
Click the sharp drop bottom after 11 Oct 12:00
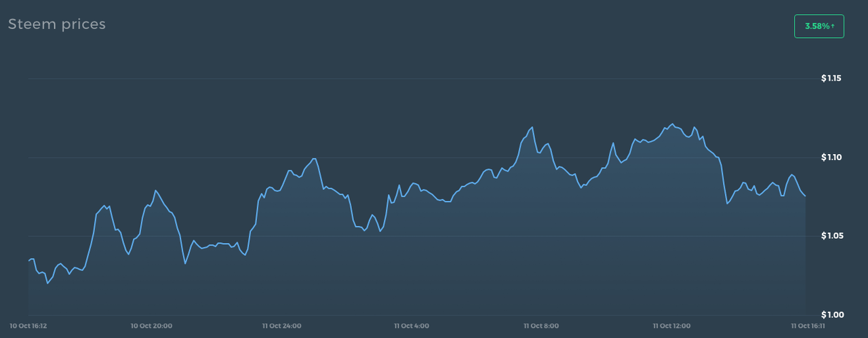[x=727, y=203]
